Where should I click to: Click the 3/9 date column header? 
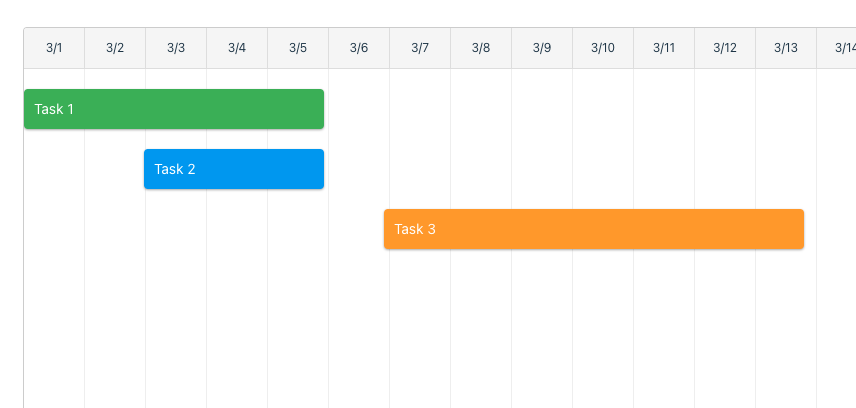[542, 48]
